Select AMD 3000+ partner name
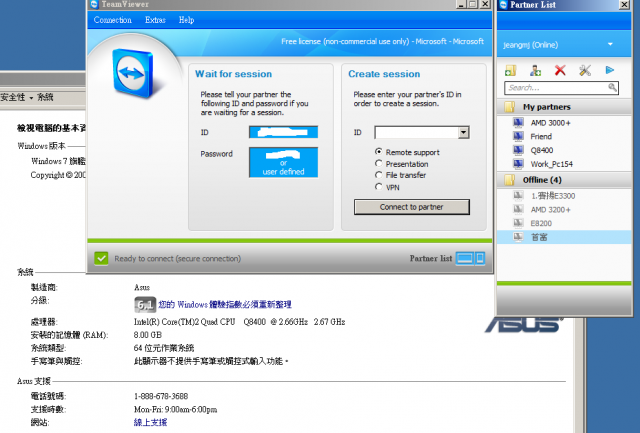Viewport: 640px width, 433px height. pos(550,123)
